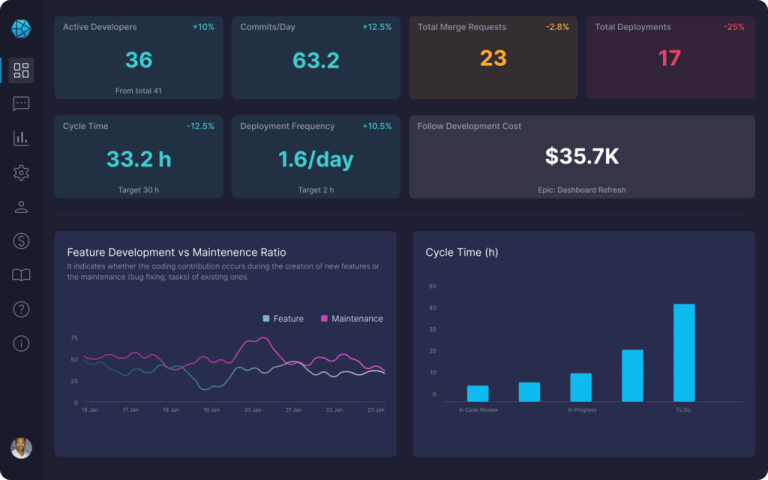Toggle the Maintenance legend entry
Screen dimensions: 768x480
(x=351, y=319)
